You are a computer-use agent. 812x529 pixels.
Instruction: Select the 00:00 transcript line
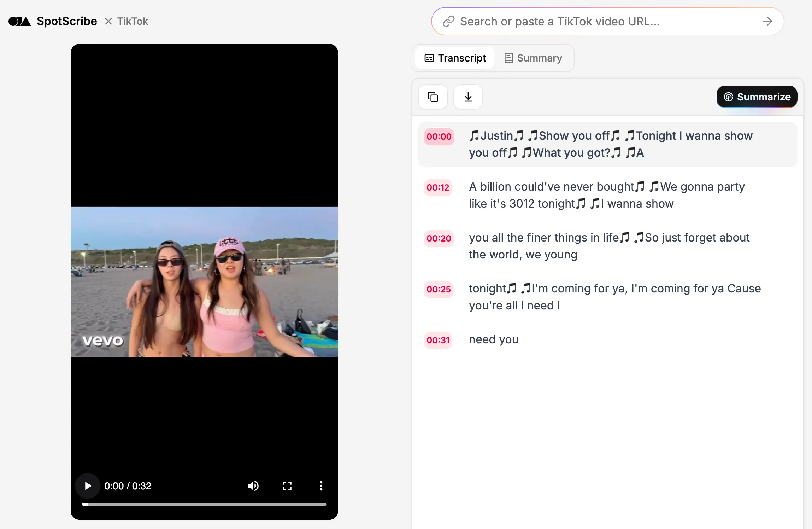pyautogui.click(x=439, y=137)
